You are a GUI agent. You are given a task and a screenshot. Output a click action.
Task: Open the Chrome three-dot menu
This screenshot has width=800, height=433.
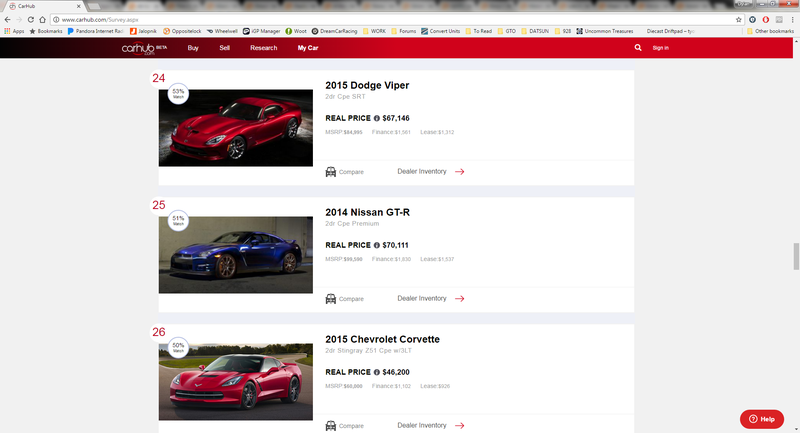[x=792, y=19]
